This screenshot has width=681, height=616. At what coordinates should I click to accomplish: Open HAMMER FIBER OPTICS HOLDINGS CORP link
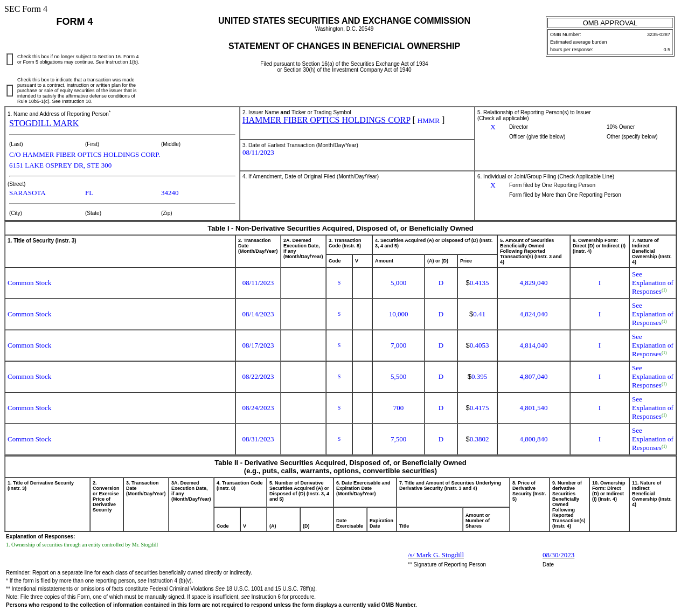pyautogui.click(x=326, y=120)
